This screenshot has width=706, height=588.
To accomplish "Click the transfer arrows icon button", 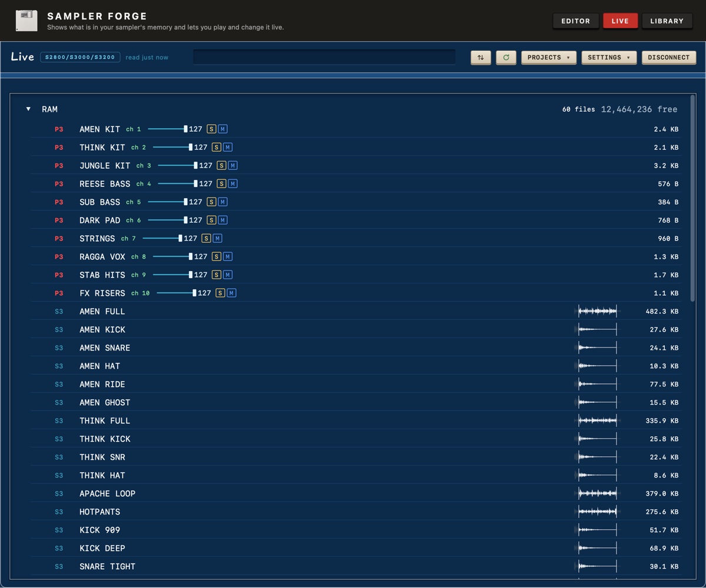I will (481, 57).
